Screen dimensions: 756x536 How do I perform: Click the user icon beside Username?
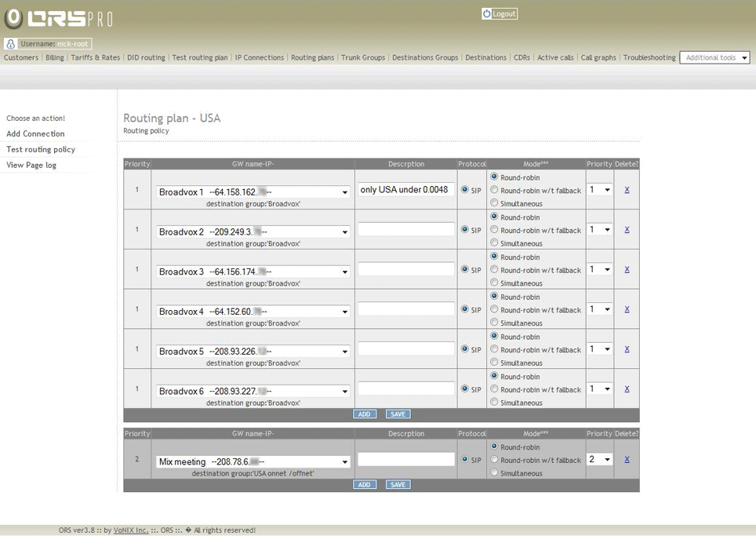[x=11, y=44]
